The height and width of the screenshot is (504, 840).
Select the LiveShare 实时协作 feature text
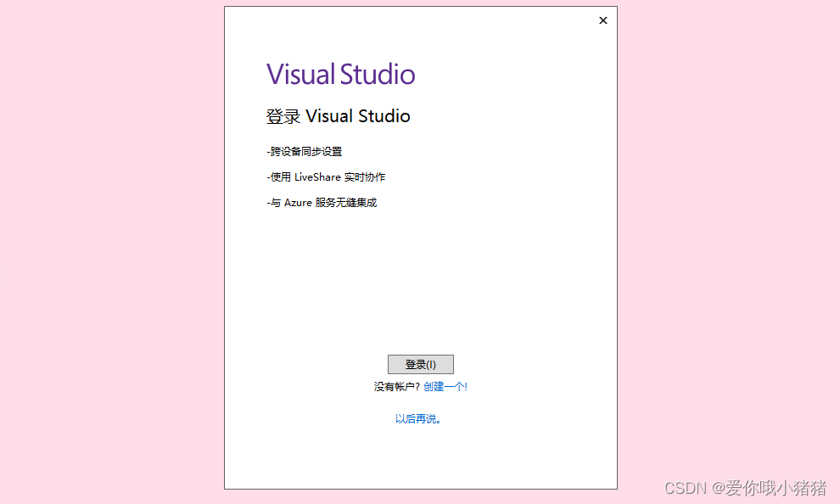point(327,176)
